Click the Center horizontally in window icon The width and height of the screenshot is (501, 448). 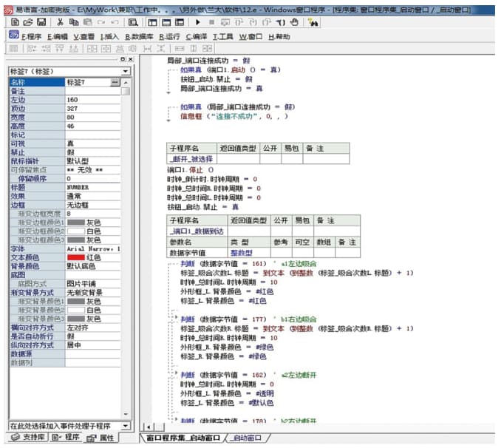pos(92,49)
